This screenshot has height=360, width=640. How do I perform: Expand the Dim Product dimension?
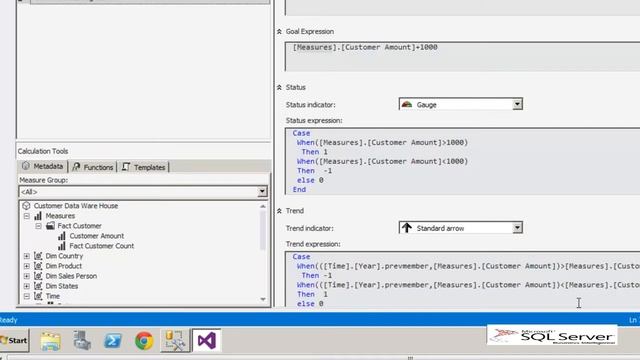click(27, 266)
